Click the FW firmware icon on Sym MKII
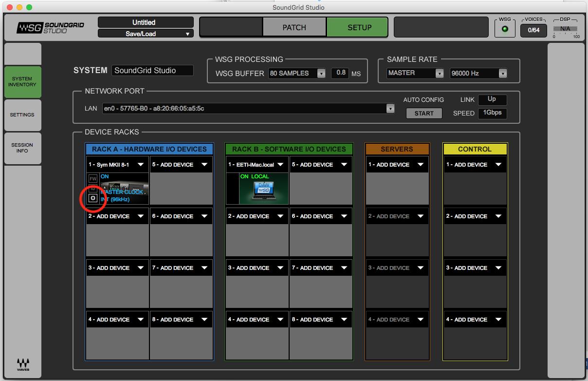 (92, 179)
